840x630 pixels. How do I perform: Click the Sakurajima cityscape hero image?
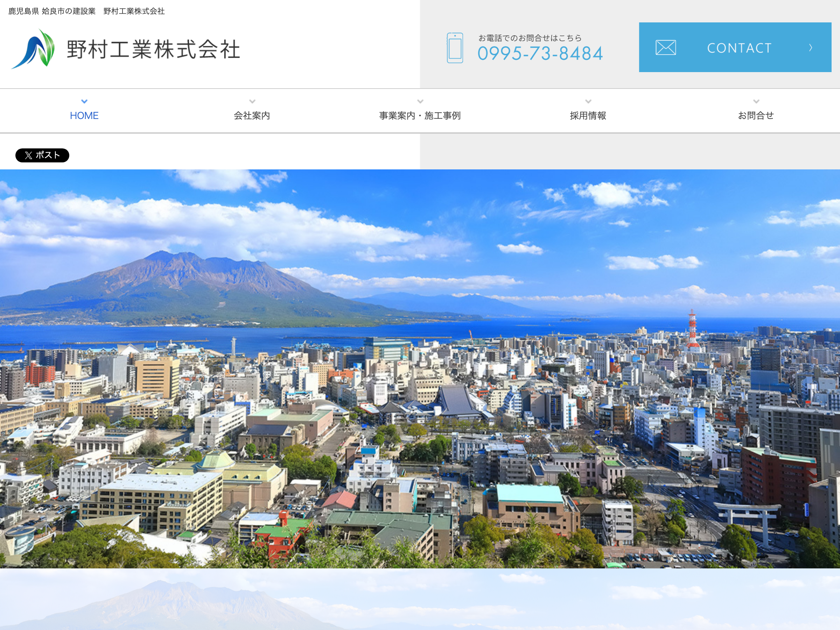coord(420,369)
